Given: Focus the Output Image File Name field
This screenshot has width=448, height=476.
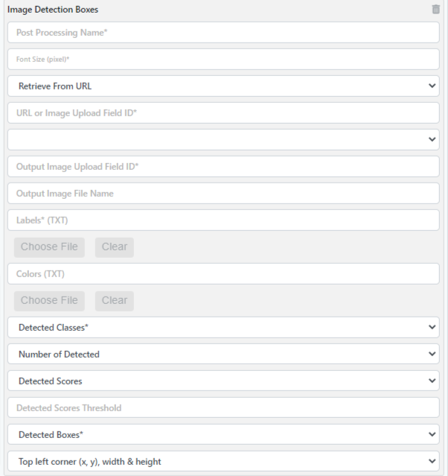Looking at the screenshot, I should [x=223, y=194].
